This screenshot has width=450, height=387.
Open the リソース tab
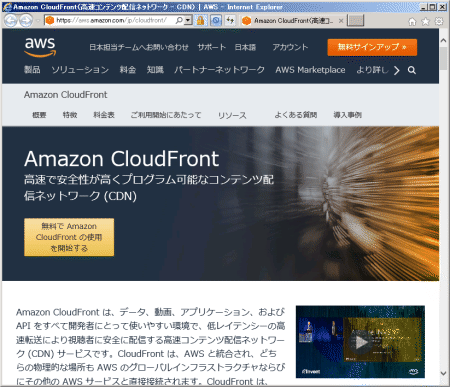(x=232, y=115)
